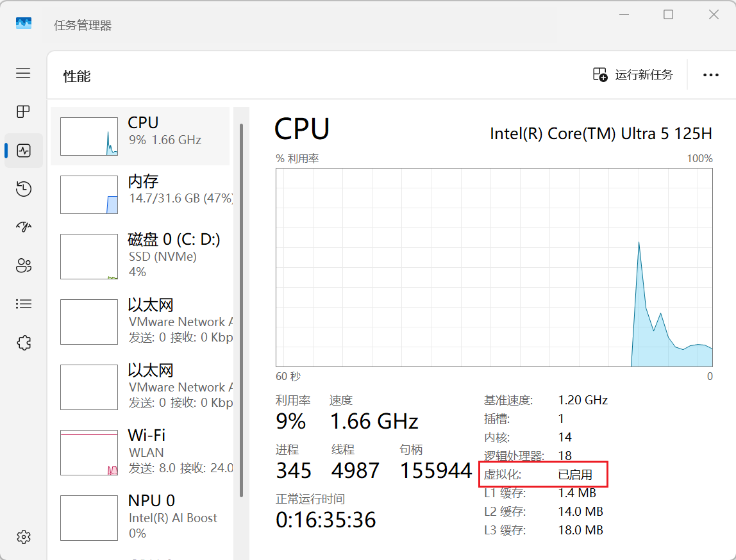
Task: Open the Users page icon
Action: tap(23, 265)
